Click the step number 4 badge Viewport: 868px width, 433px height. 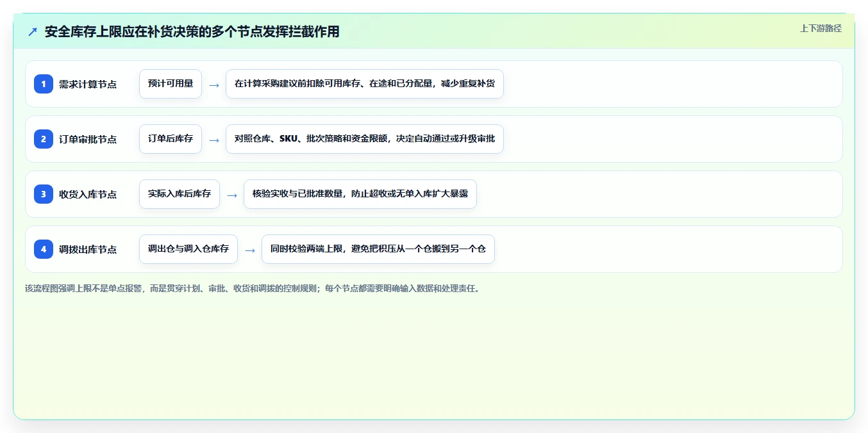[x=44, y=249]
